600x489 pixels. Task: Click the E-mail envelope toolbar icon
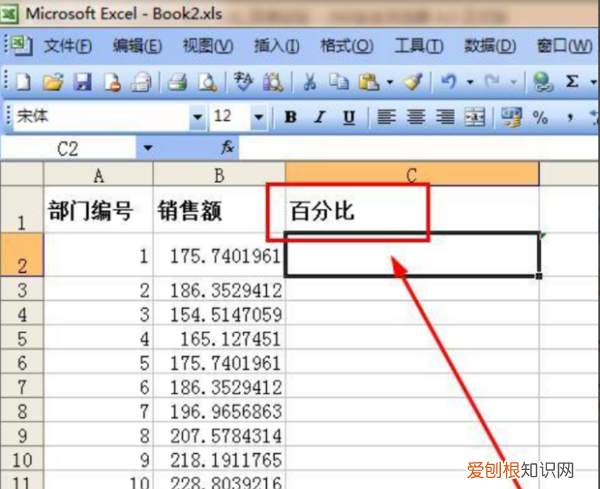click(x=142, y=82)
